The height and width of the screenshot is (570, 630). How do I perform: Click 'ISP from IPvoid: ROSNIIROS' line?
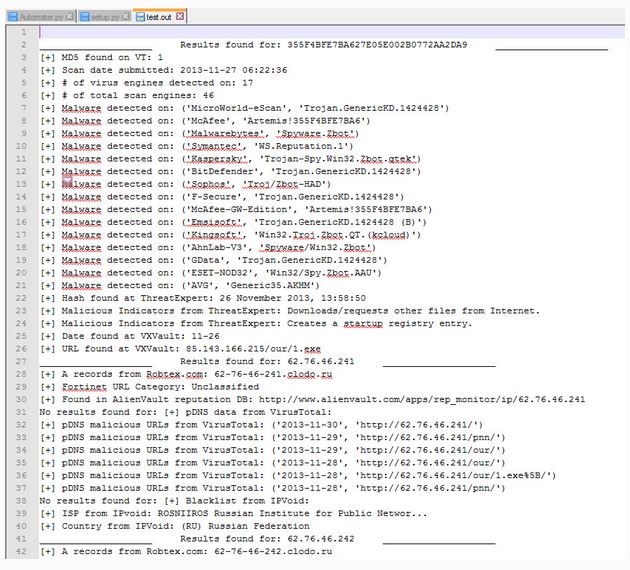pos(233,513)
